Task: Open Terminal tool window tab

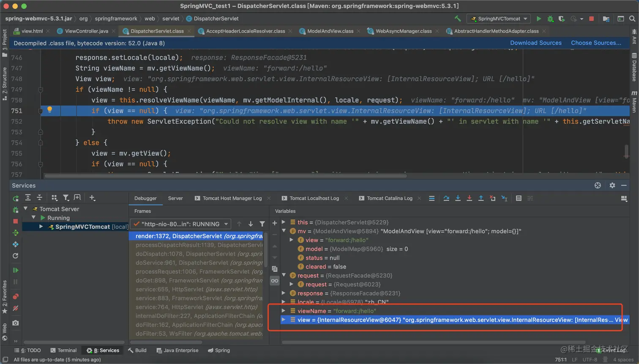Action: pos(63,350)
